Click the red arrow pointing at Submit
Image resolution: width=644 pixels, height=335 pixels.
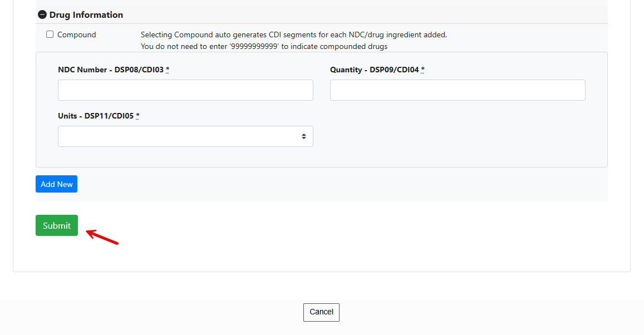(x=102, y=237)
